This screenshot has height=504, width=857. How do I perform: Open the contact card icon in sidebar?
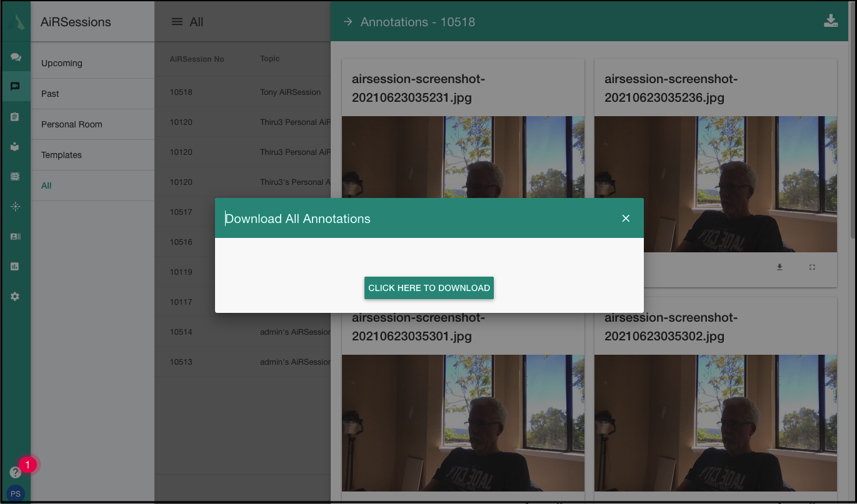point(16,237)
